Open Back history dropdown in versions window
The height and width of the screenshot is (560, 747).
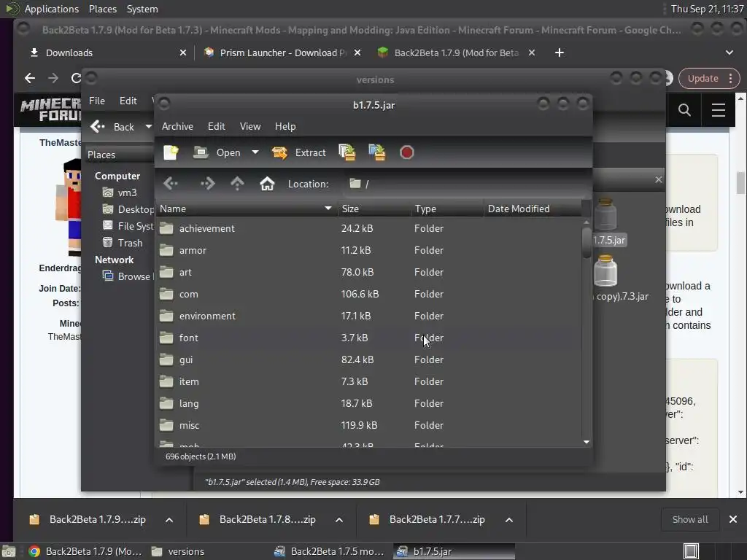click(148, 127)
